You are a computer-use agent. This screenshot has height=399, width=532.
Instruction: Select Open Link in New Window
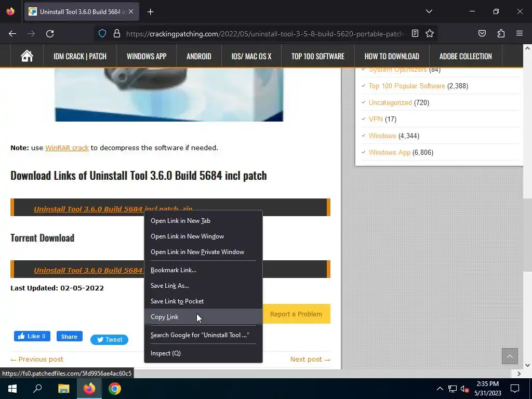click(x=203, y=236)
